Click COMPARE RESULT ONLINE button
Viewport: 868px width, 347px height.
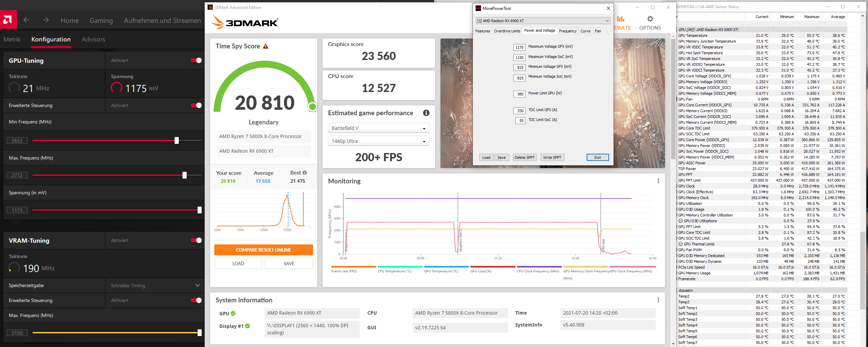(x=263, y=250)
